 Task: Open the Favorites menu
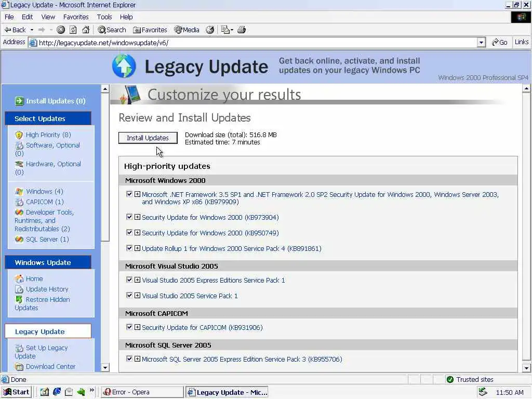(x=76, y=17)
